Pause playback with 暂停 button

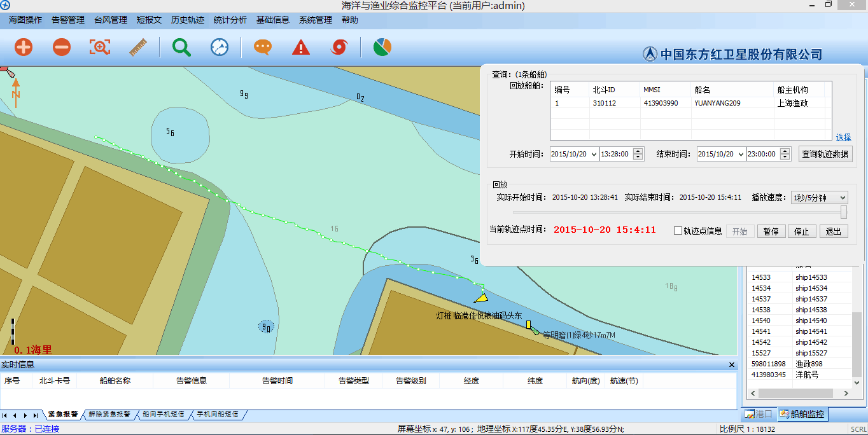click(x=771, y=231)
